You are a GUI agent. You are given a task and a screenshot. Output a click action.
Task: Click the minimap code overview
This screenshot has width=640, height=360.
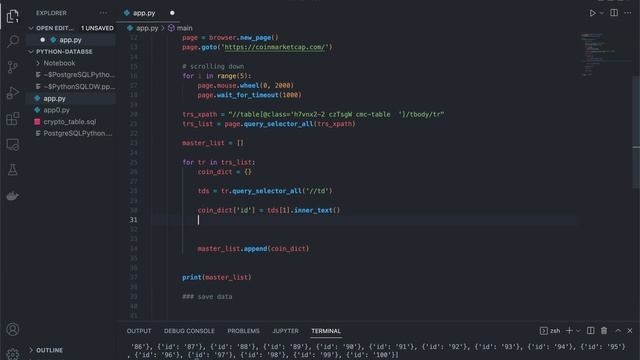click(x=606, y=55)
